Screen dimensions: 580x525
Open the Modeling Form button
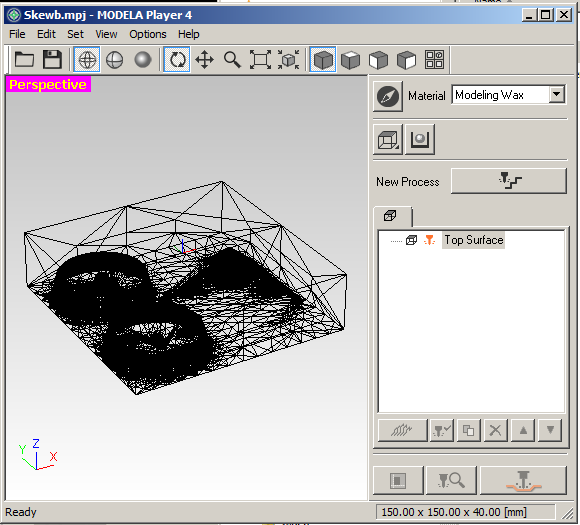[420, 140]
